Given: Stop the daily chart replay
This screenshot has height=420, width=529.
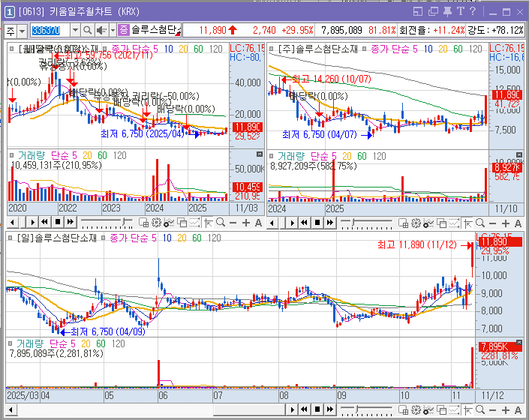Looking at the screenshot, I should click(317, 409).
